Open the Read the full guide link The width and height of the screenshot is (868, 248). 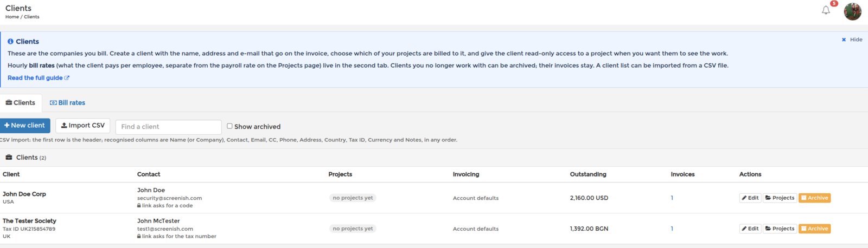click(x=39, y=78)
